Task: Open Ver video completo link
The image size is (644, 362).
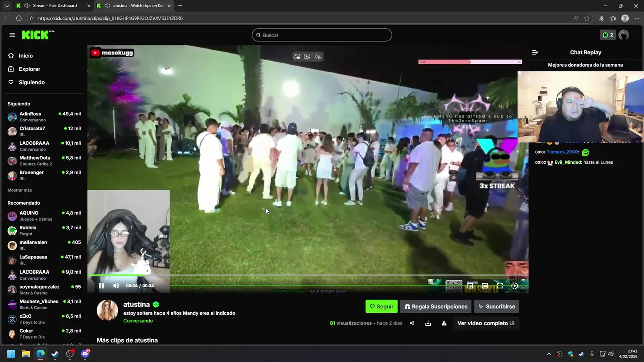Action: (486, 323)
